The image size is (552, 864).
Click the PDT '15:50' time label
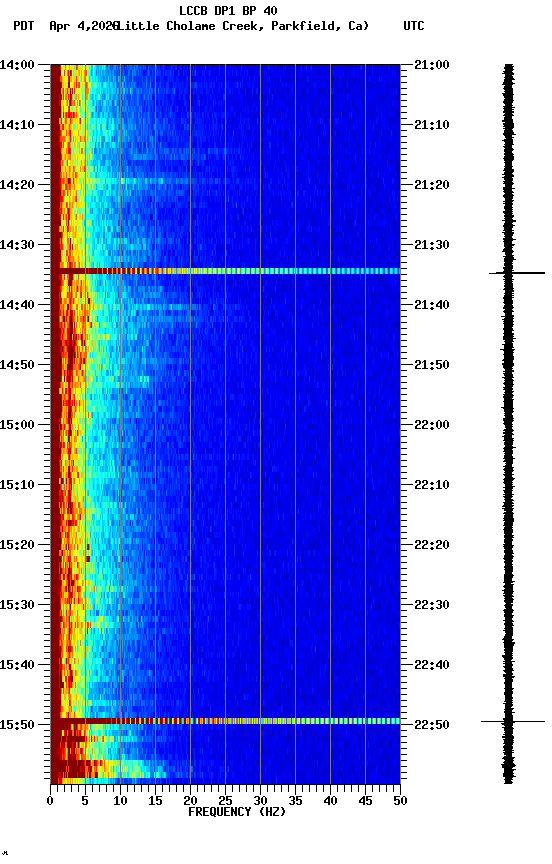tap(17, 725)
